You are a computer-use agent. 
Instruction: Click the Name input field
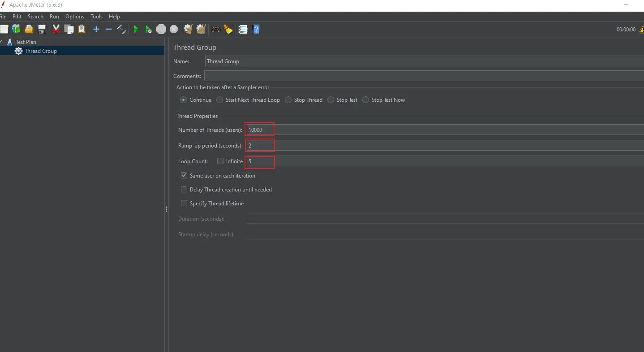[x=424, y=61]
